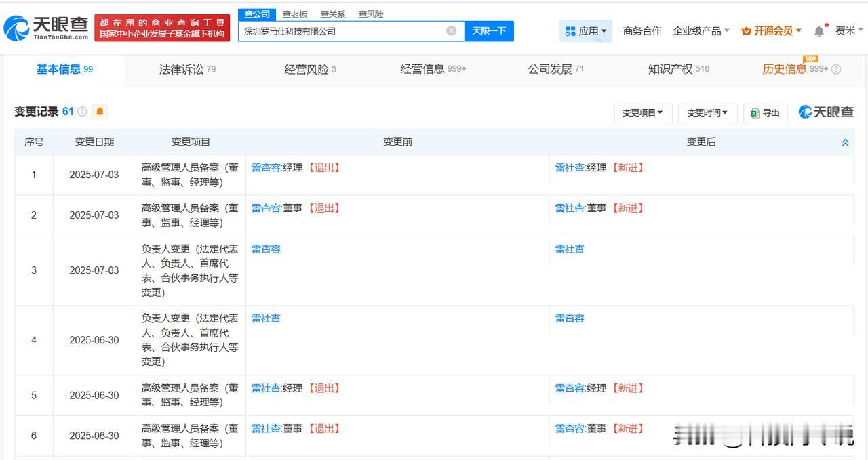Collapse table with the double-chevron icon
868x460 pixels.
(845, 142)
